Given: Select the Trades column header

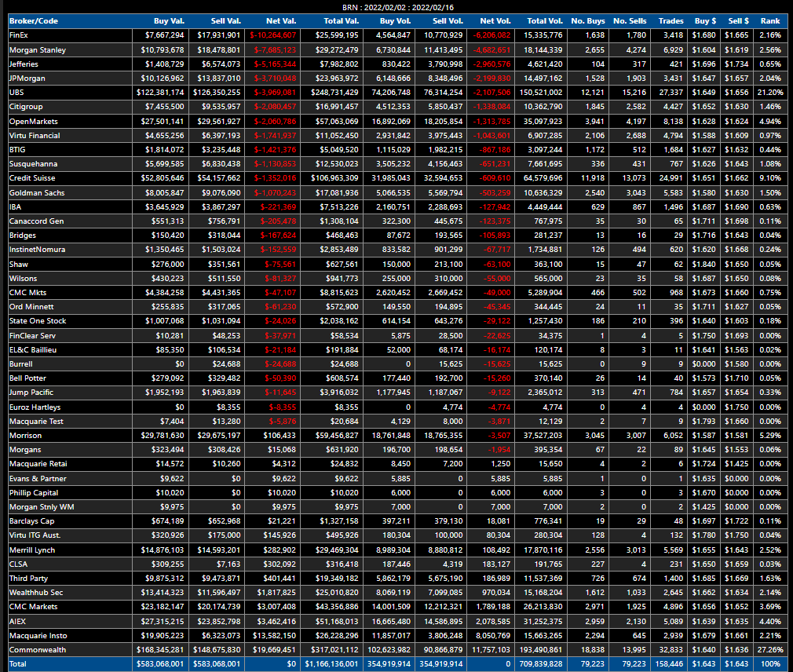Looking at the screenshot, I should [x=671, y=20].
